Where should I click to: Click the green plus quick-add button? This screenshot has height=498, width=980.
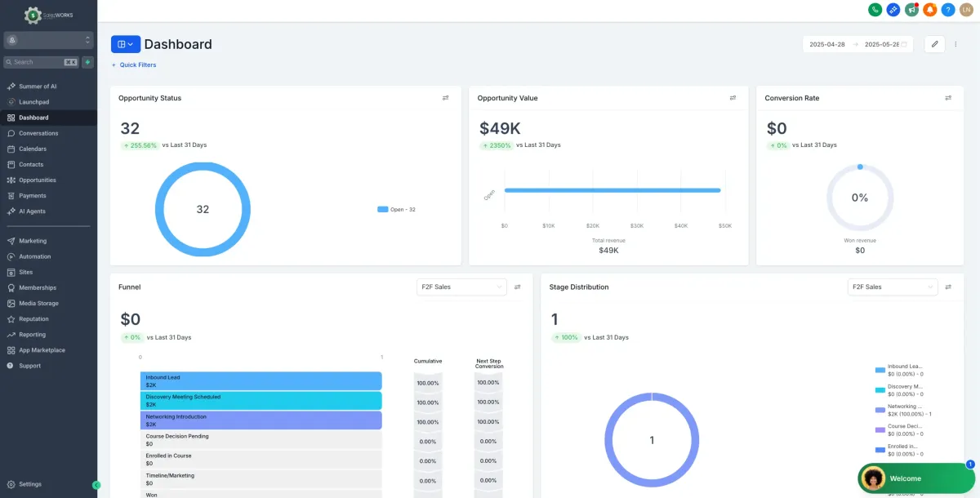[x=87, y=62]
